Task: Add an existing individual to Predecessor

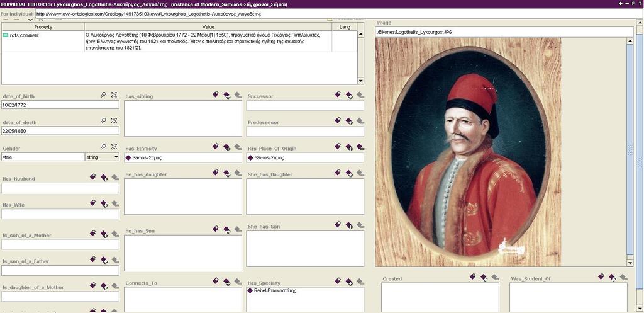Action: pyautogui.click(x=348, y=121)
